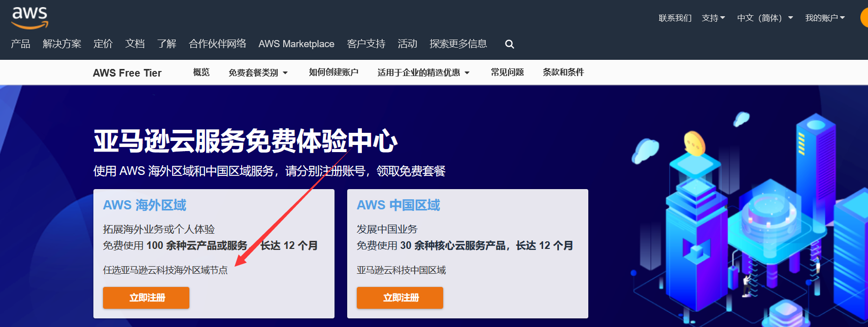
Task: Open 合作伙伴网络 menu item
Action: 218,44
